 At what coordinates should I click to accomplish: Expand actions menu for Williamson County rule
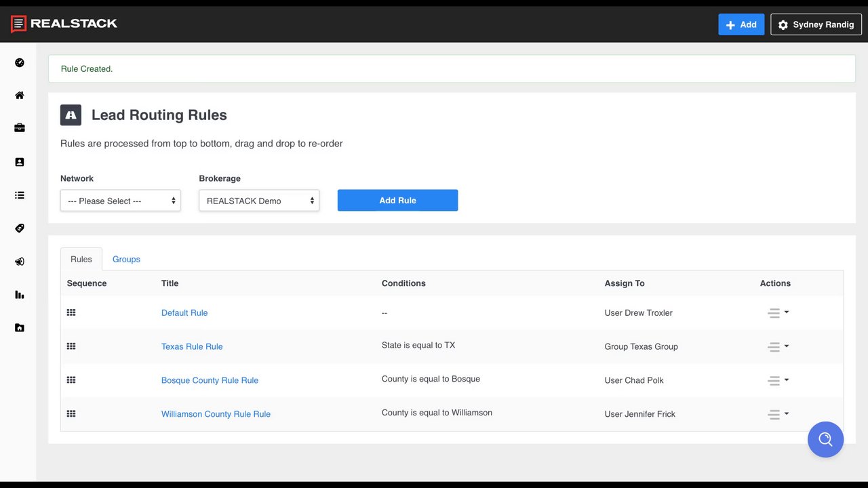[x=777, y=414]
